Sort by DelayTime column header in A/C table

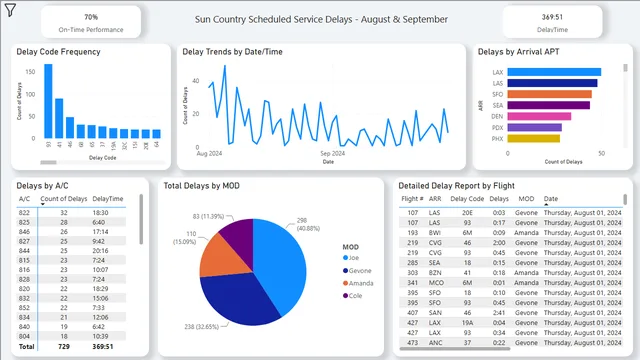tap(108, 199)
